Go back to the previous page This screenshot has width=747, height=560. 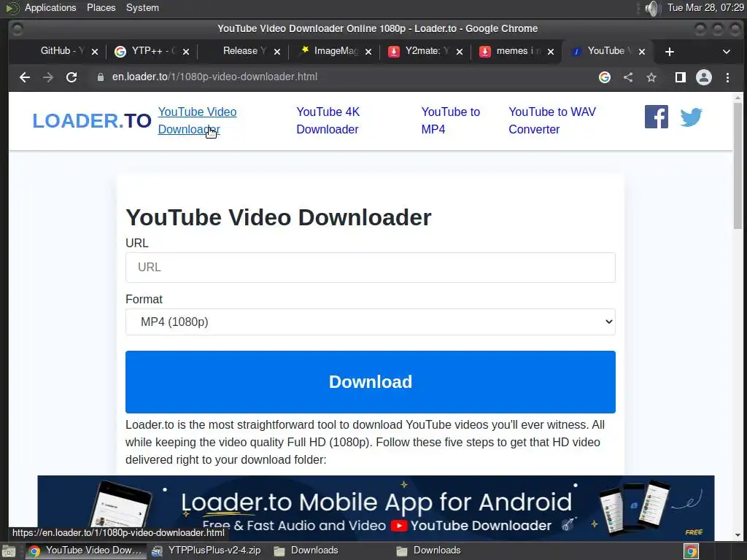pyautogui.click(x=25, y=77)
